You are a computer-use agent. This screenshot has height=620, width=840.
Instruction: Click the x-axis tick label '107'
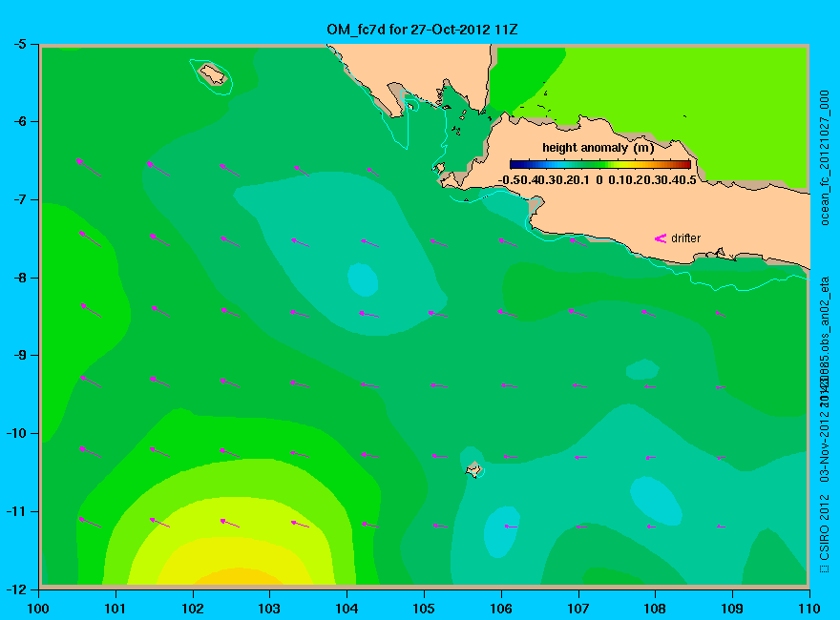tap(578, 609)
